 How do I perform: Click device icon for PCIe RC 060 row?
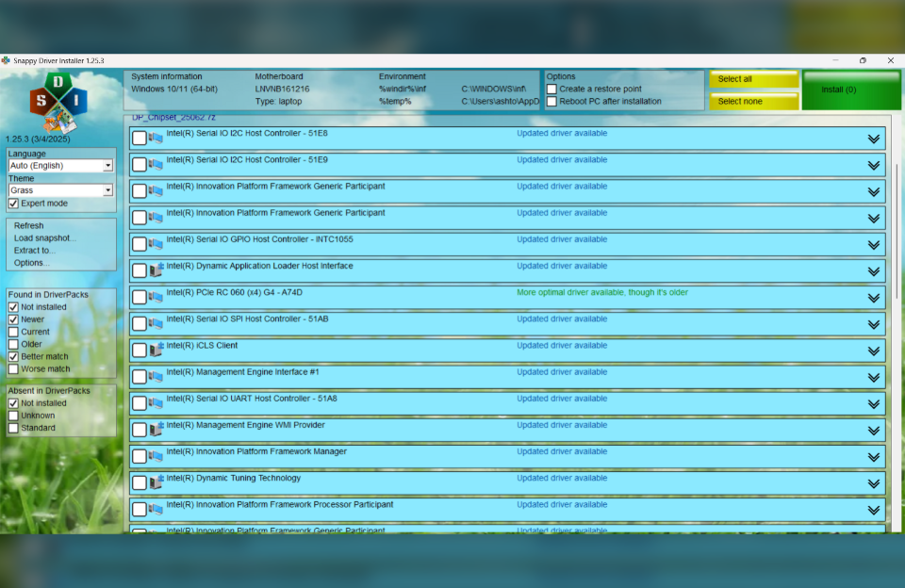click(156, 297)
